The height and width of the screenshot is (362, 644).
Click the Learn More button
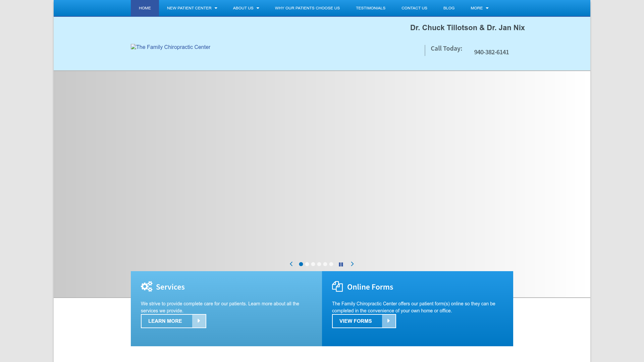[166, 321]
